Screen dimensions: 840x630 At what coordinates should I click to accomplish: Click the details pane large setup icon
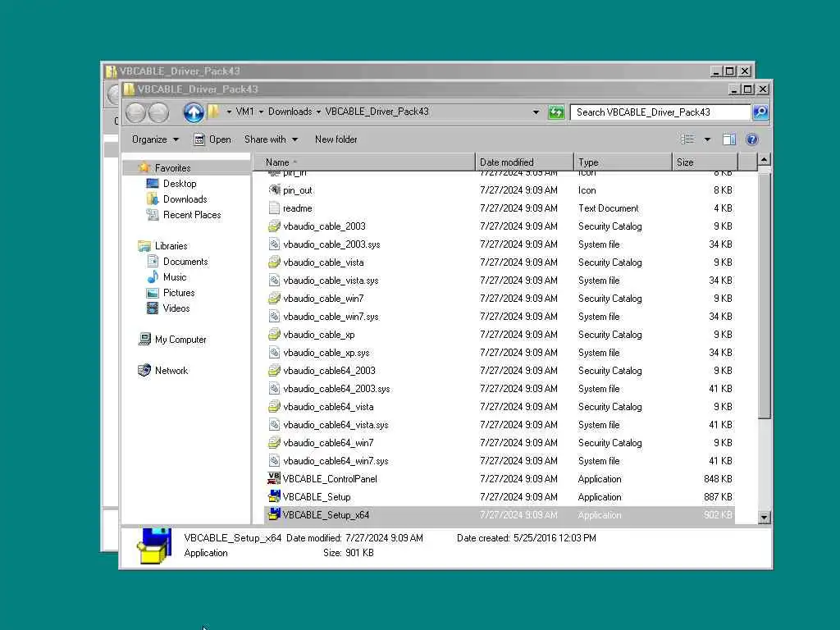click(x=154, y=546)
